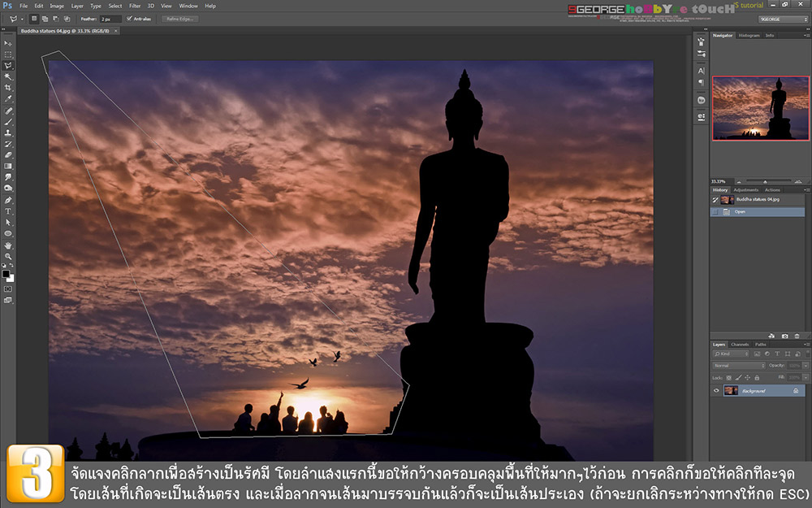This screenshot has height=508, width=812.
Task: Select the Pen tool
Action: 8,200
